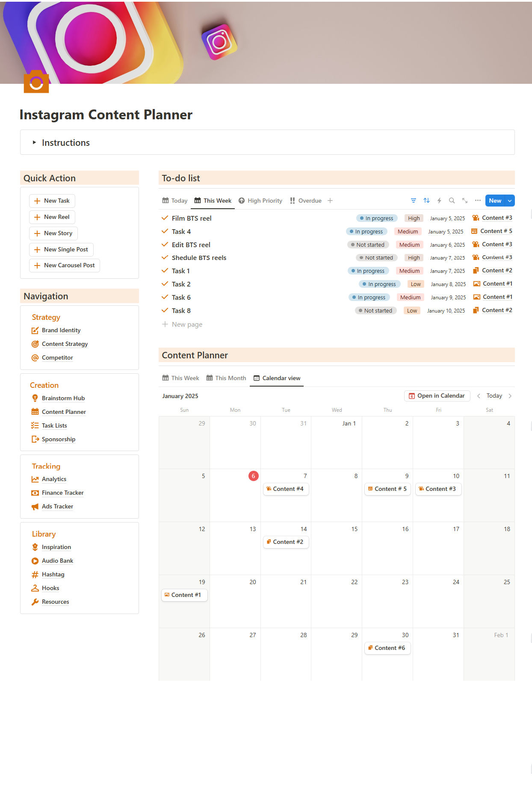The image size is (532, 809).
Task: Open Content #6 card on January 30
Action: coord(387,648)
